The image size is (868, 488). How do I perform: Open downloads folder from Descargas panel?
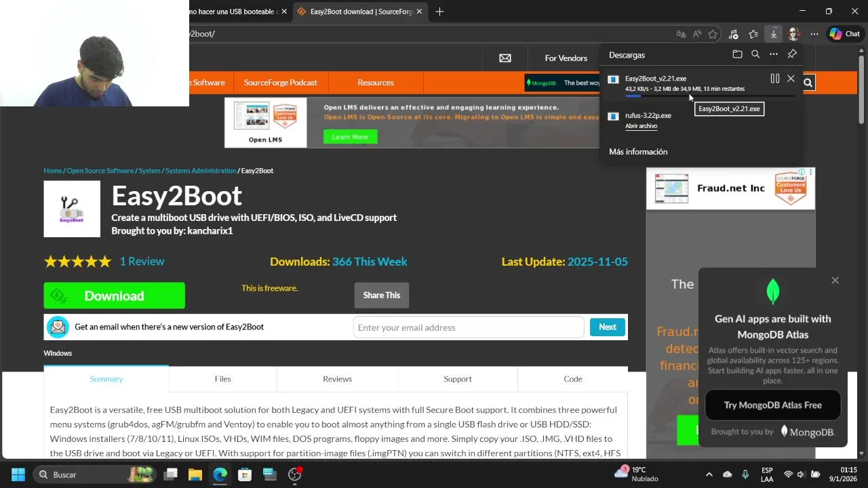click(737, 54)
